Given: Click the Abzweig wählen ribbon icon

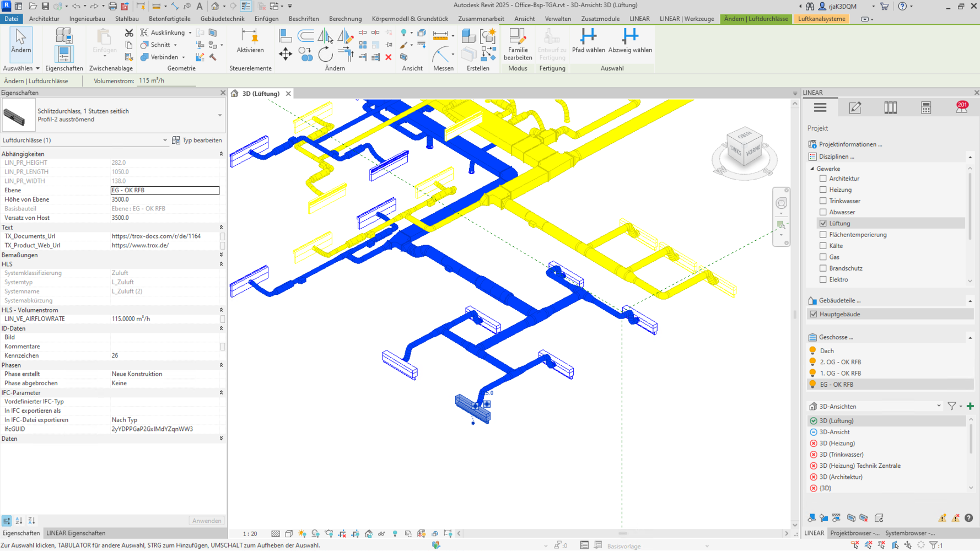Looking at the screenshot, I should pyautogui.click(x=629, y=36).
